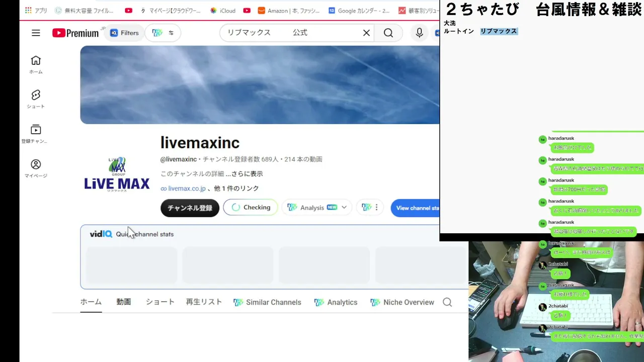Open ホーム in the left sidebar

point(36,64)
